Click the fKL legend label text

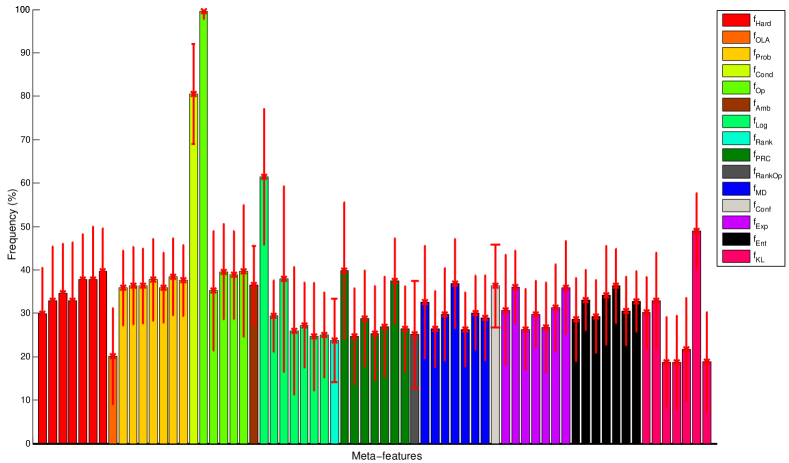(x=759, y=258)
